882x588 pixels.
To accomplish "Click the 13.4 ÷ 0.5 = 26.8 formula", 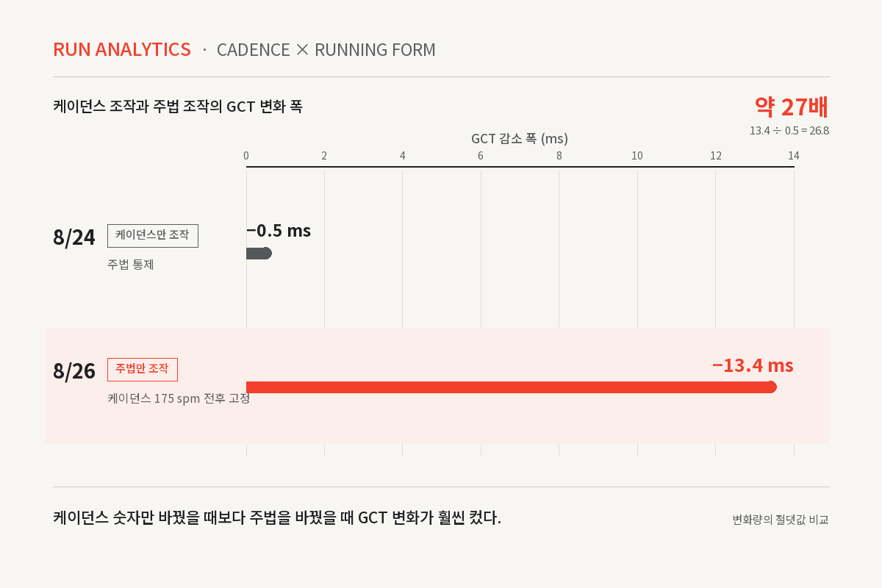I will (x=789, y=131).
